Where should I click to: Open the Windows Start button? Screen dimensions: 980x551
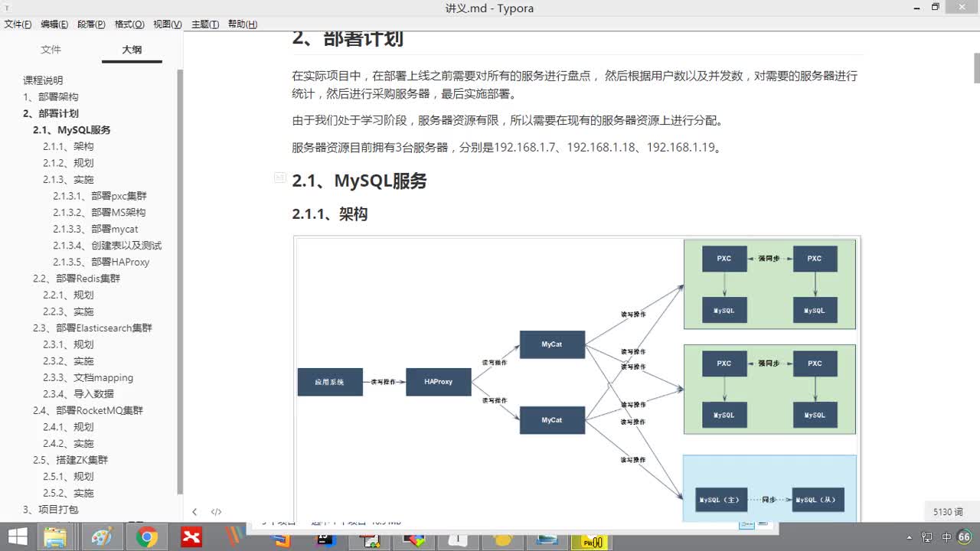click(18, 537)
